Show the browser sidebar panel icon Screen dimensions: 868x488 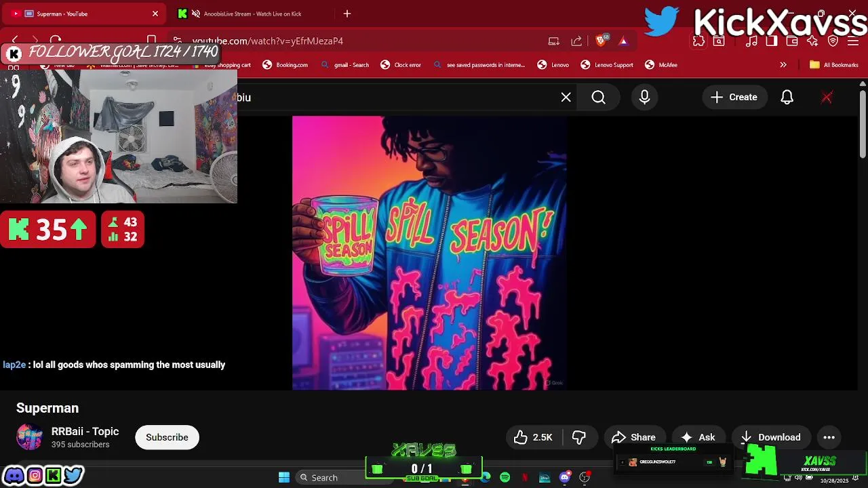[x=772, y=41]
